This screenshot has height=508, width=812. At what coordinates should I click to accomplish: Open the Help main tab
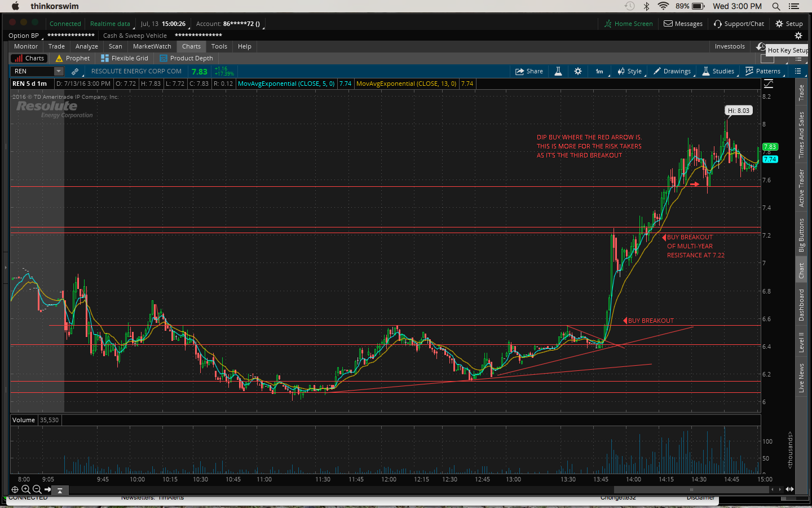(245, 46)
